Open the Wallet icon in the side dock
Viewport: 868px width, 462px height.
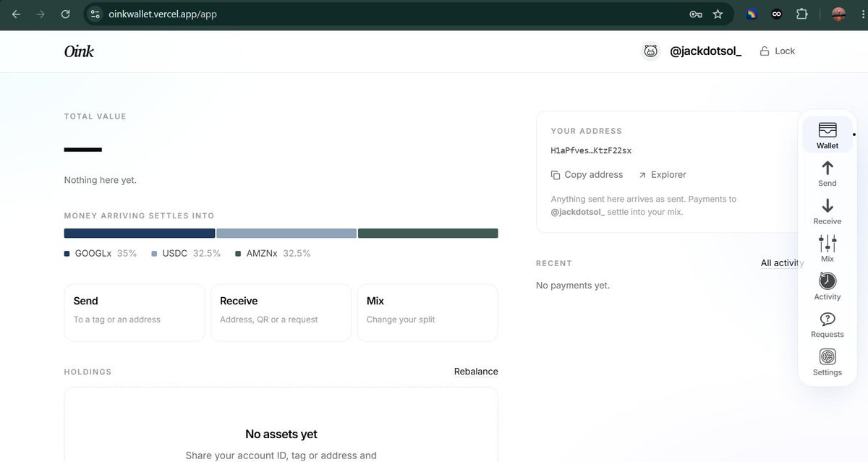pos(827,134)
